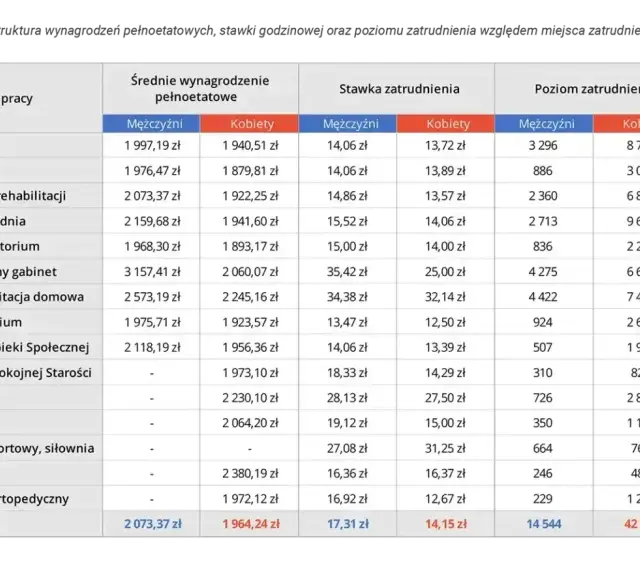Select the cell '2 245,16 zł'
Viewport: 640px width, 570px height.
[250, 297]
